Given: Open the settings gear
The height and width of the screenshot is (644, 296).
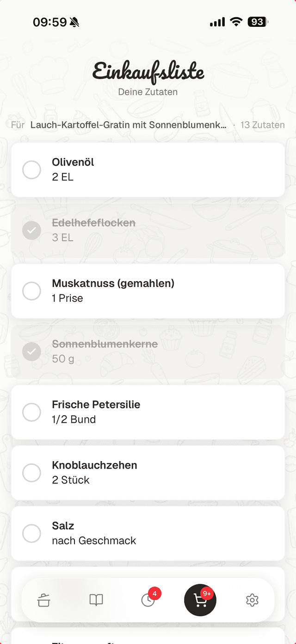Looking at the screenshot, I should click(x=253, y=600).
